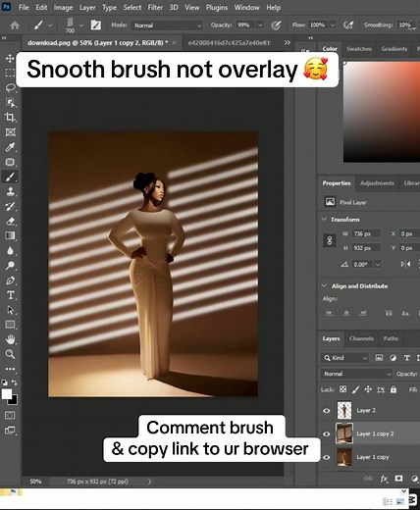Select the Pen tool
This screenshot has width=420, height=510.
(10, 280)
